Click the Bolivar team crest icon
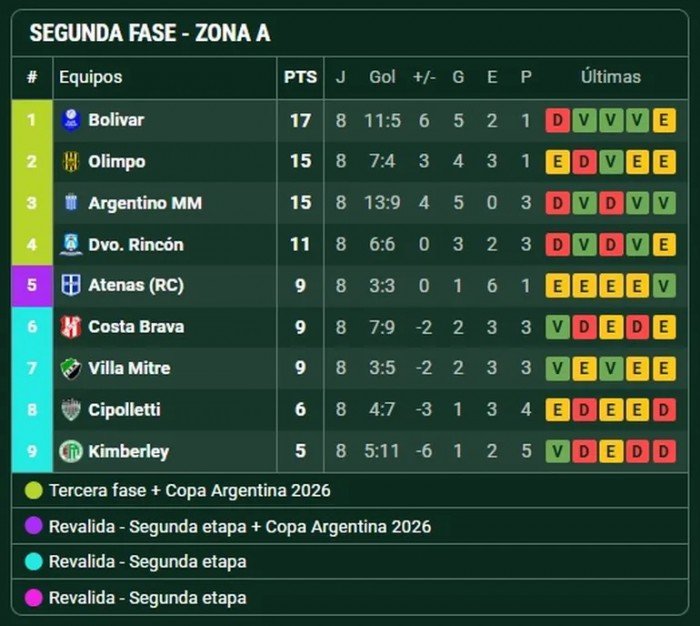Image resolution: width=700 pixels, height=626 pixels. click(71, 120)
